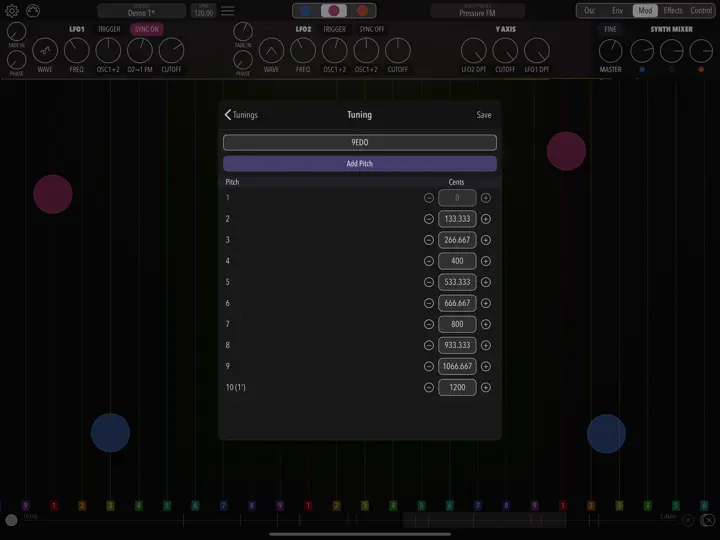The width and height of the screenshot is (720, 540).
Task: Toggle the Fine button
Action: pyautogui.click(x=610, y=29)
